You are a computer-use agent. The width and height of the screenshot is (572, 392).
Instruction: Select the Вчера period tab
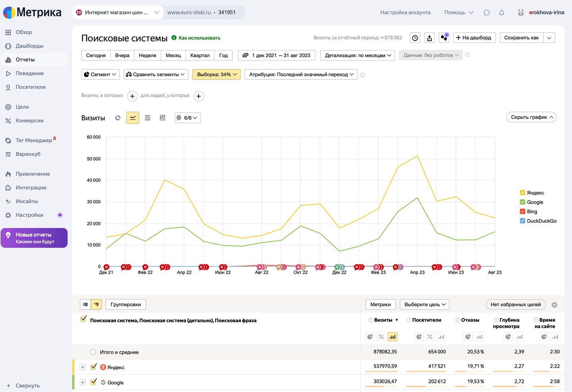click(x=122, y=55)
